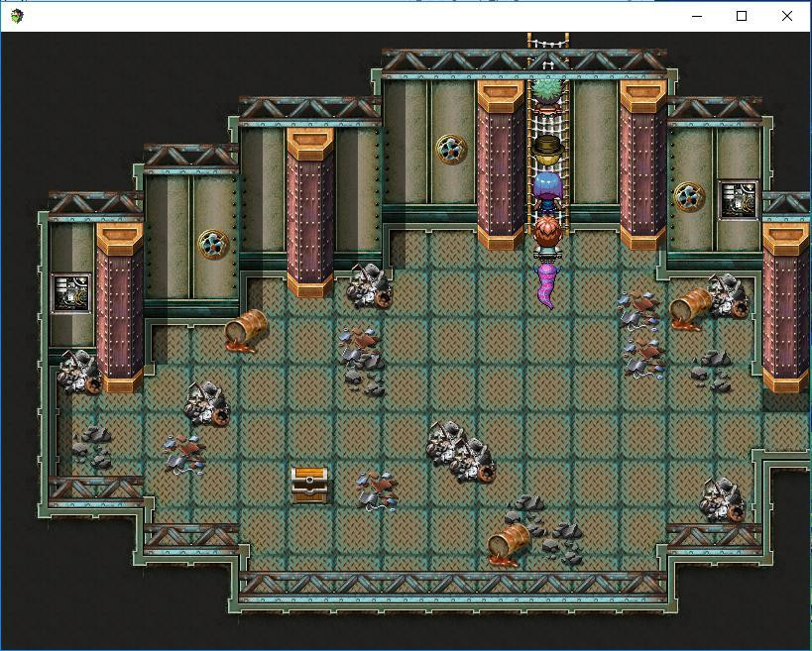Open the golden treasure chest
Screen dimensions: 812x651
pyautogui.click(x=309, y=485)
